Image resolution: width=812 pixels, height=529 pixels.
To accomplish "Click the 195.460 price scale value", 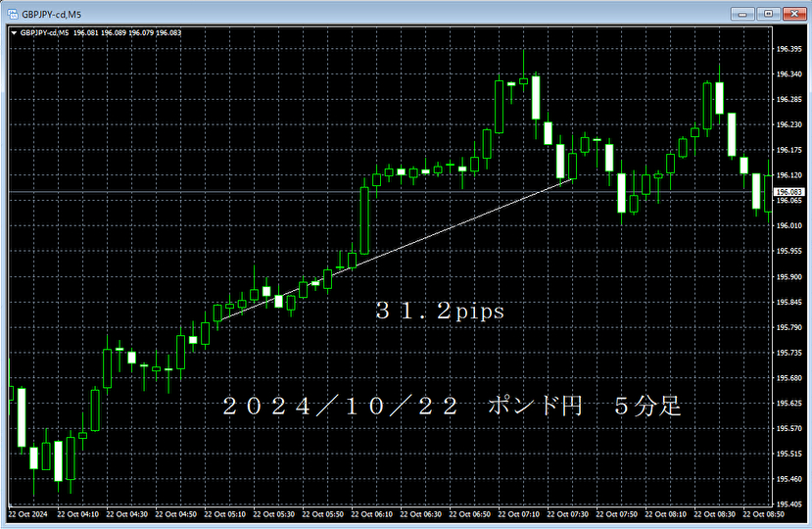I will [x=788, y=479].
